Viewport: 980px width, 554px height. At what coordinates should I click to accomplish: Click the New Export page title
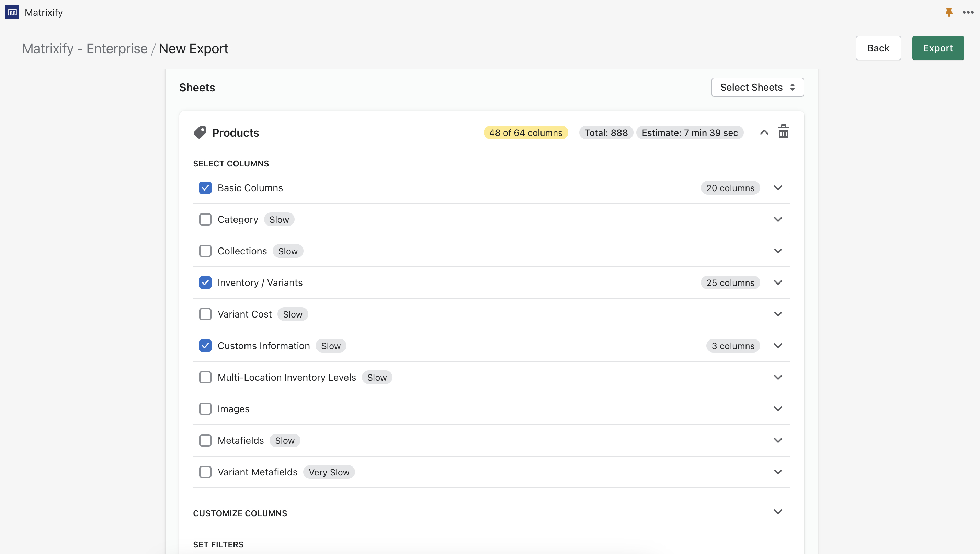[x=193, y=49]
